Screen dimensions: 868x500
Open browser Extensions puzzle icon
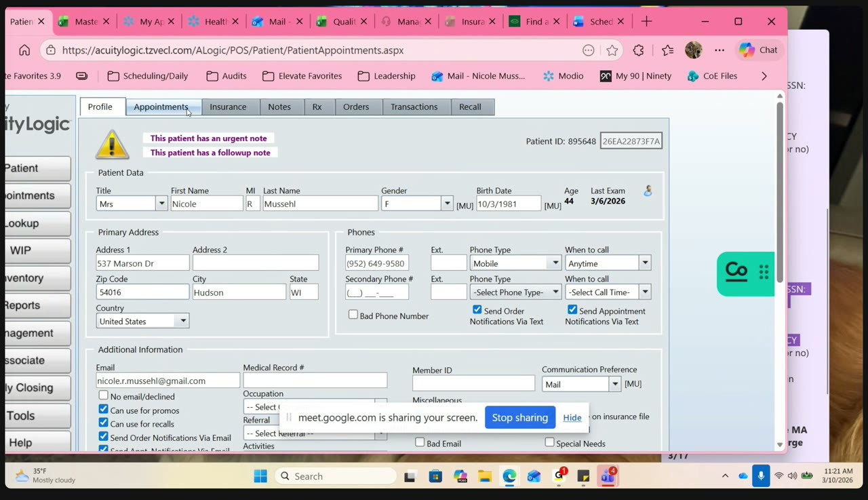tap(638, 50)
